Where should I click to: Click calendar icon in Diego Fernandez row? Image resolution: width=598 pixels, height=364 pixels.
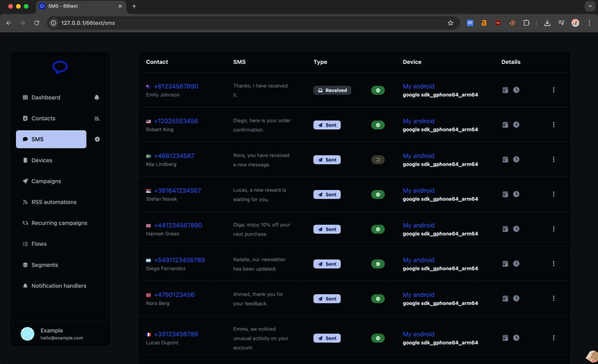click(505, 264)
